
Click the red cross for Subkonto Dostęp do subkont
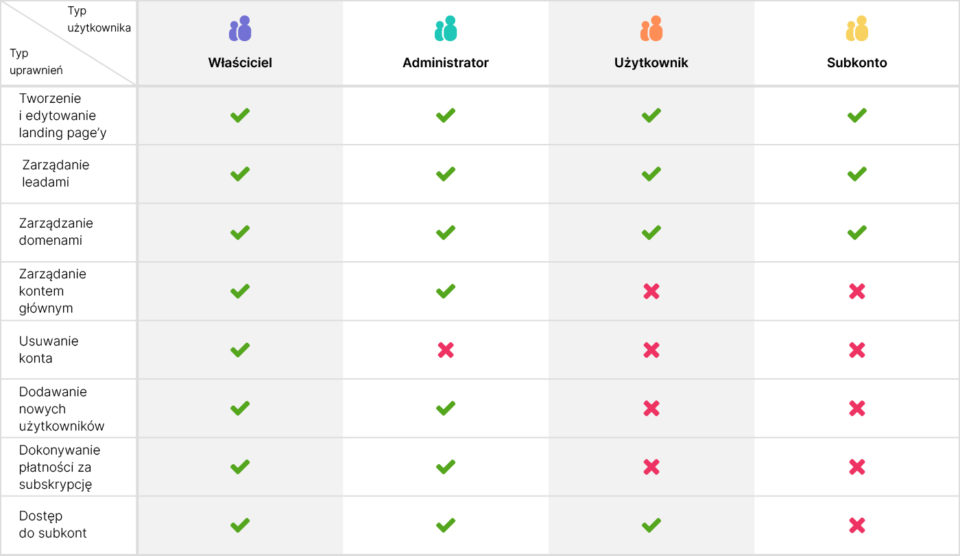tap(857, 525)
